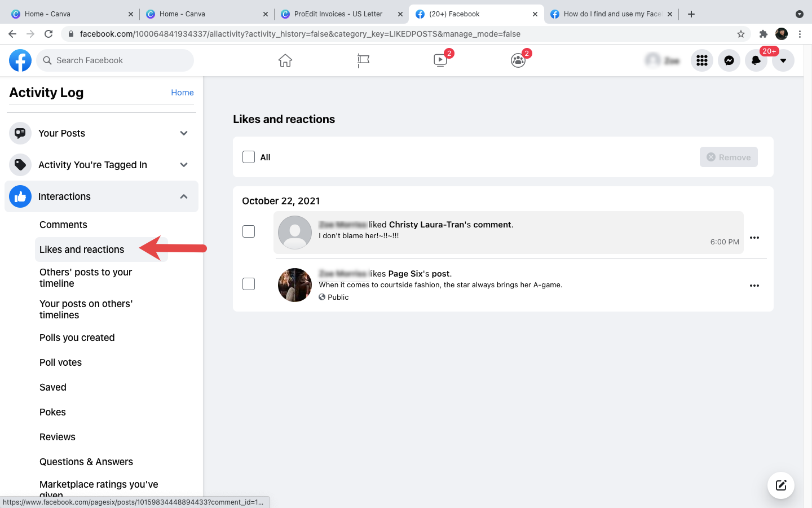812x508 pixels.
Task: Open the Groups icon in the navbar
Action: tap(518, 60)
